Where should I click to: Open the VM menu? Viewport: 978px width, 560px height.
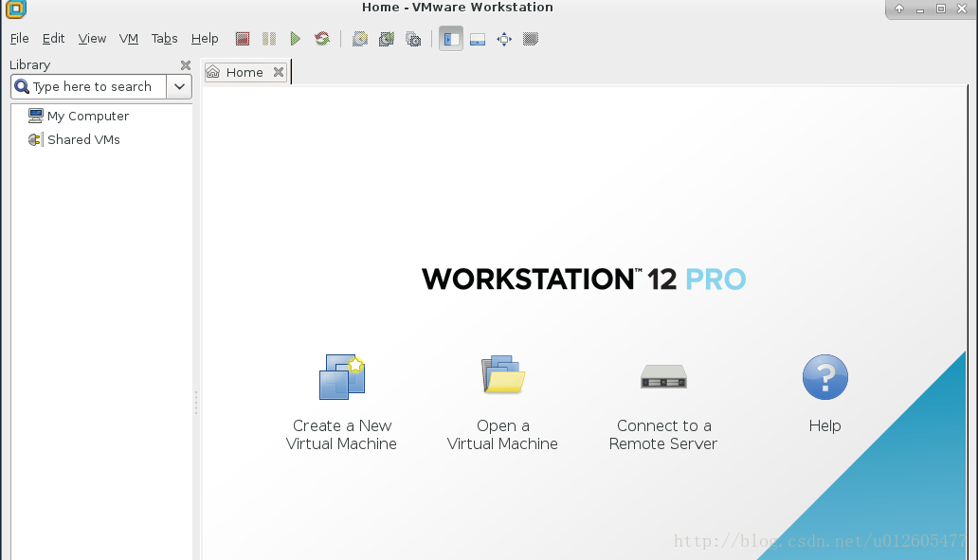click(129, 39)
